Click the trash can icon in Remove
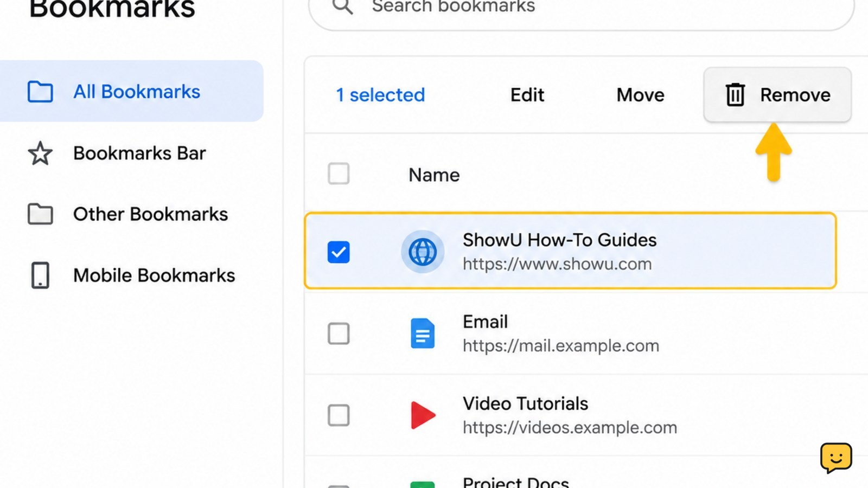Screen dimensions: 868x488 [735, 95]
